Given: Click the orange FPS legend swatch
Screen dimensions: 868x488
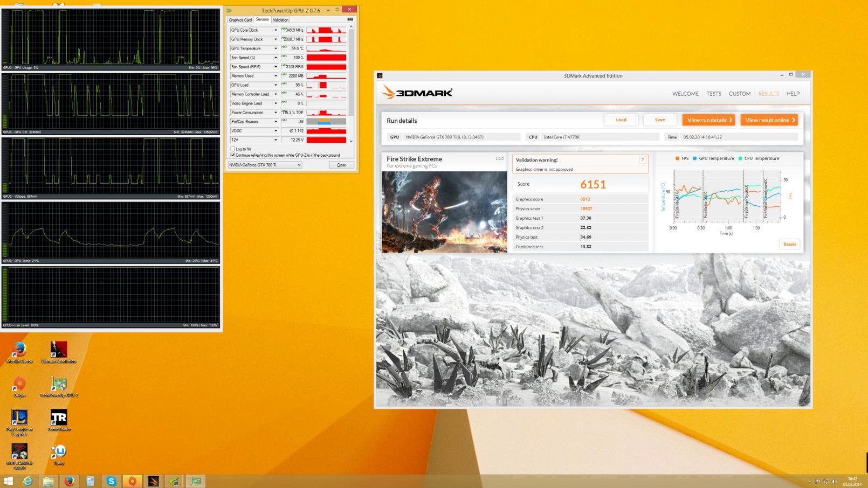Looking at the screenshot, I should coord(677,158).
